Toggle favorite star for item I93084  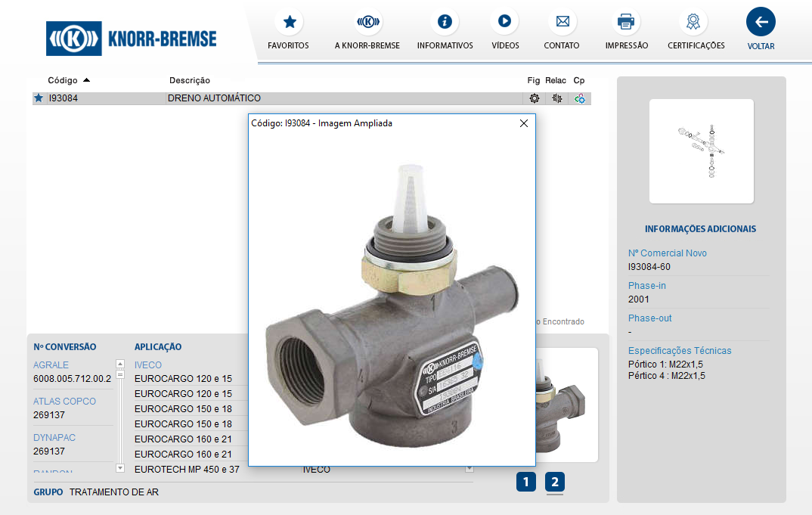tap(39, 98)
